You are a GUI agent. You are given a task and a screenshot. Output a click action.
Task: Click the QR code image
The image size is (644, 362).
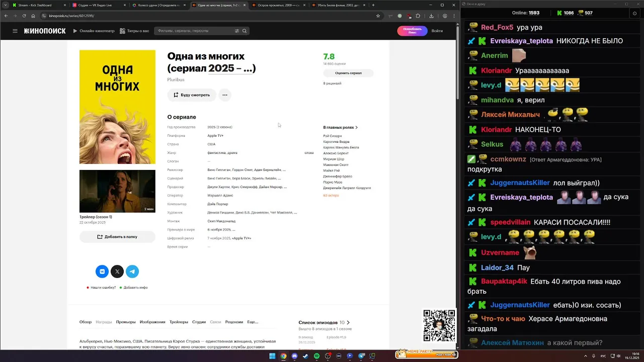coord(439,325)
